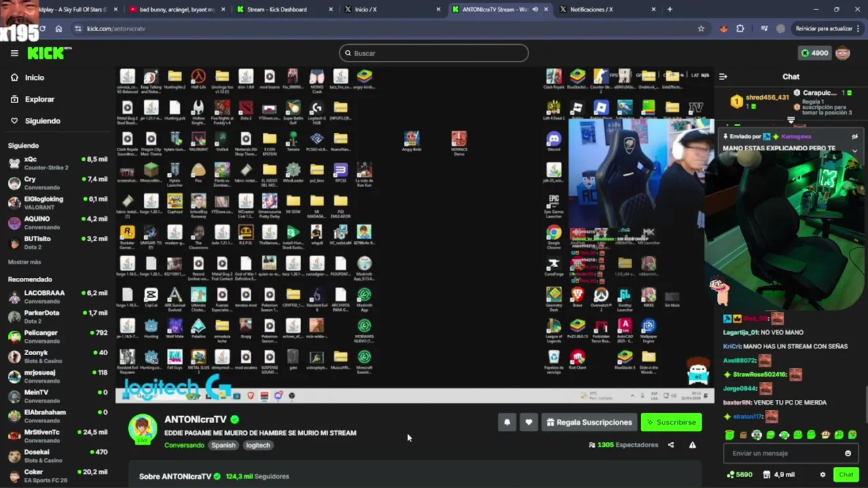Open the recommended Zoonyk channel
The height and width of the screenshot is (488, 868).
pyautogui.click(x=58, y=357)
